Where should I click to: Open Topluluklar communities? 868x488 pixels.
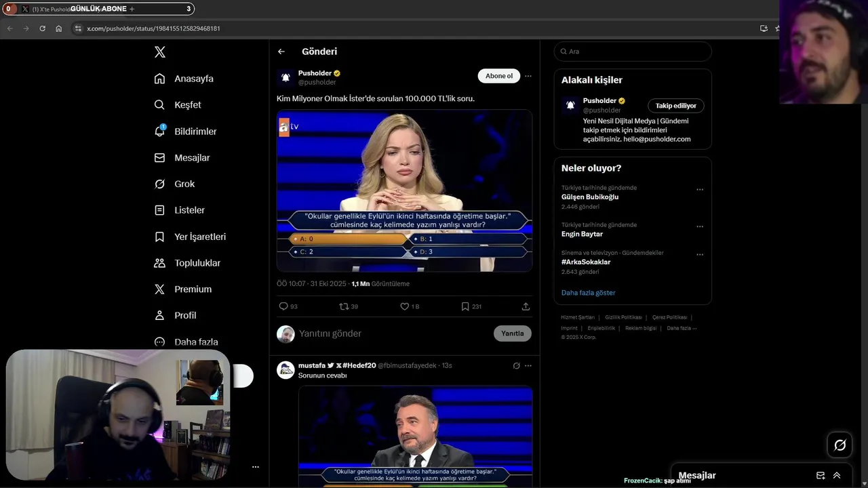click(x=187, y=263)
